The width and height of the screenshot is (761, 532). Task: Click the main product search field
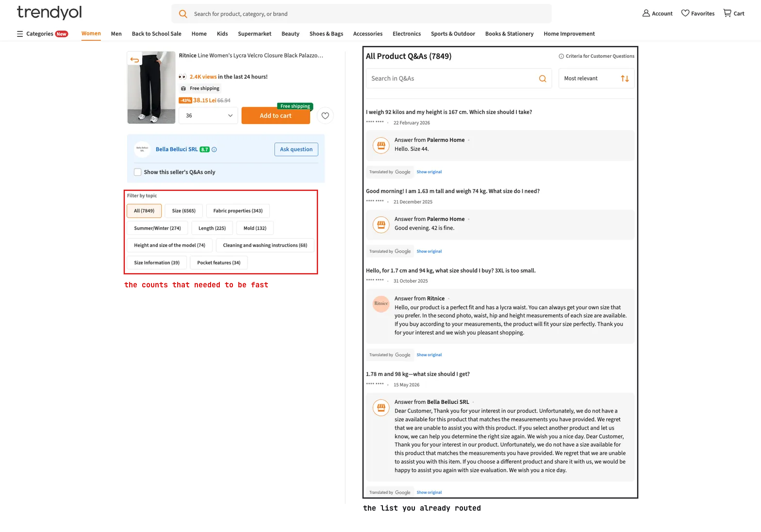point(362,14)
